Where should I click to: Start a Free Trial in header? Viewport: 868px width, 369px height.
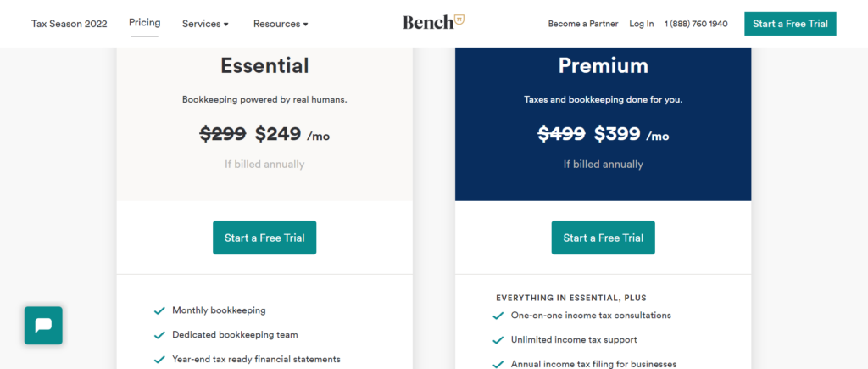790,24
